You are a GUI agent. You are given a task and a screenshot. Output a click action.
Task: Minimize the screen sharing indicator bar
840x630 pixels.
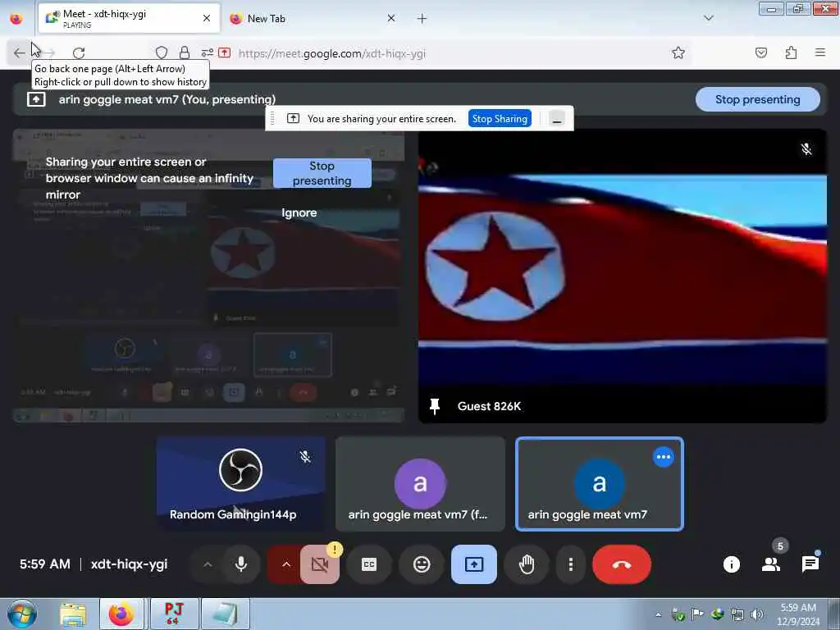(557, 119)
